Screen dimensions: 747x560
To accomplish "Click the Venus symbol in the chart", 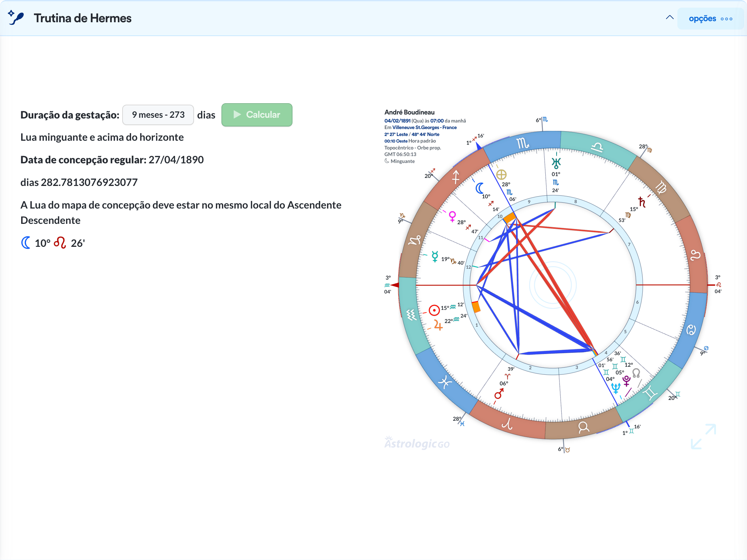I will (x=452, y=216).
